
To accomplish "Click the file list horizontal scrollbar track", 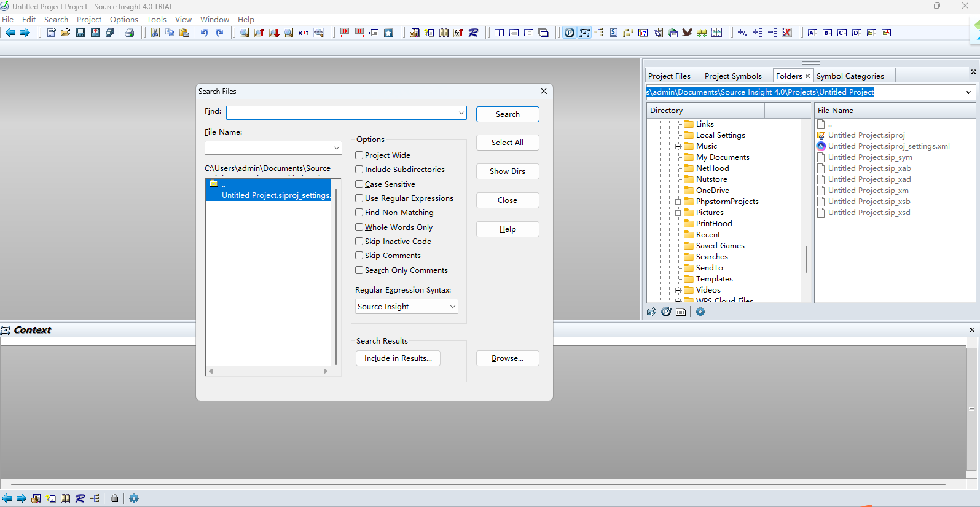I will tap(268, 371).
